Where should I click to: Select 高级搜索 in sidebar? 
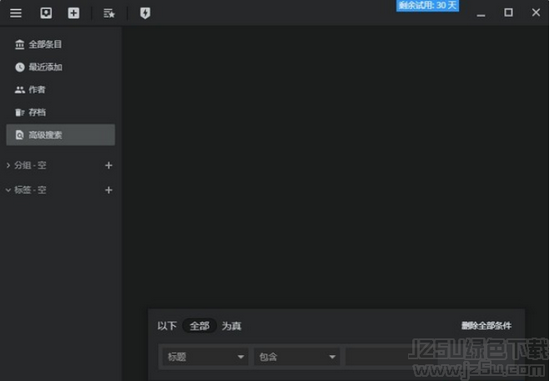click(x=60, y=135)
